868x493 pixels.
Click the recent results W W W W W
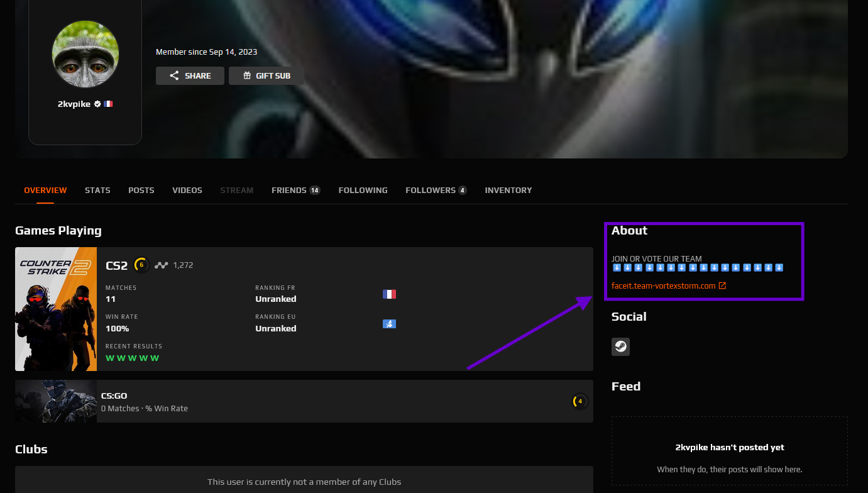point(132,358)
